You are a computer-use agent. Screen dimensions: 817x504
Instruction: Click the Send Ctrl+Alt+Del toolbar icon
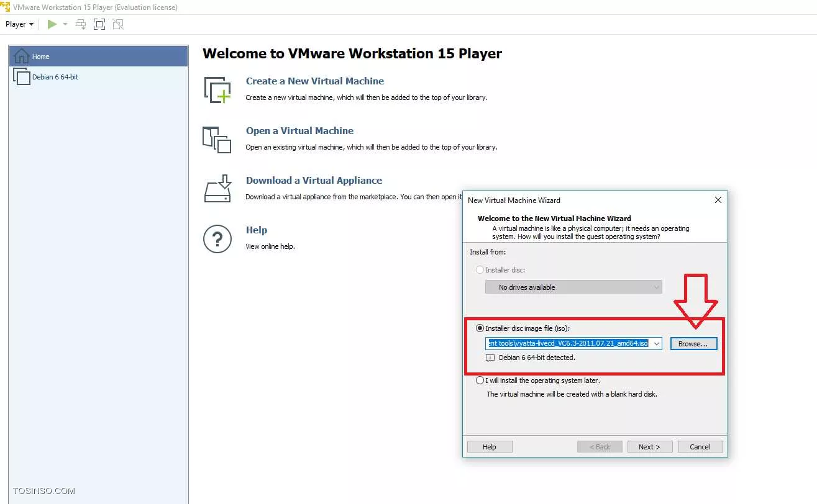[81, 24]
